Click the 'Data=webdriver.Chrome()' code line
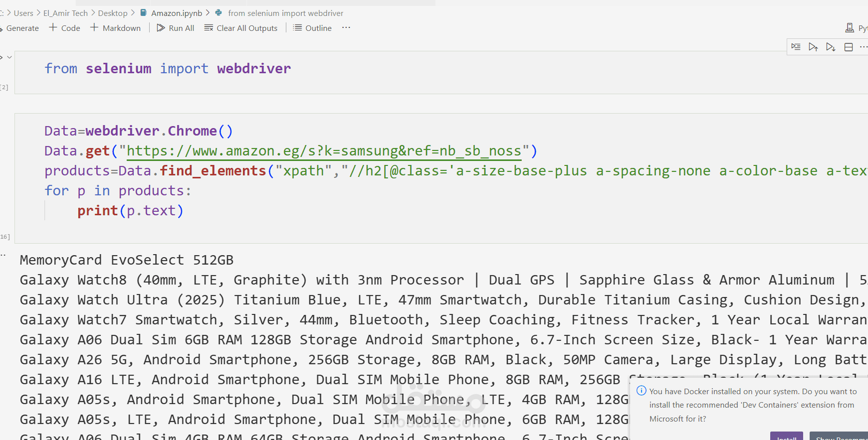Viewport: 868px width, 440px height. (x=139, y=131)
